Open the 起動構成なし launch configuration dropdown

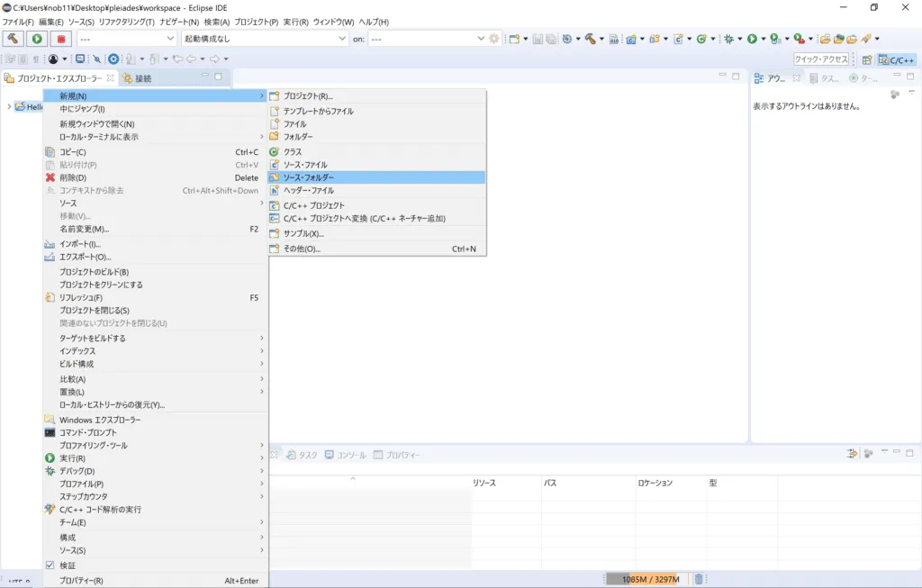coord(265,39)
